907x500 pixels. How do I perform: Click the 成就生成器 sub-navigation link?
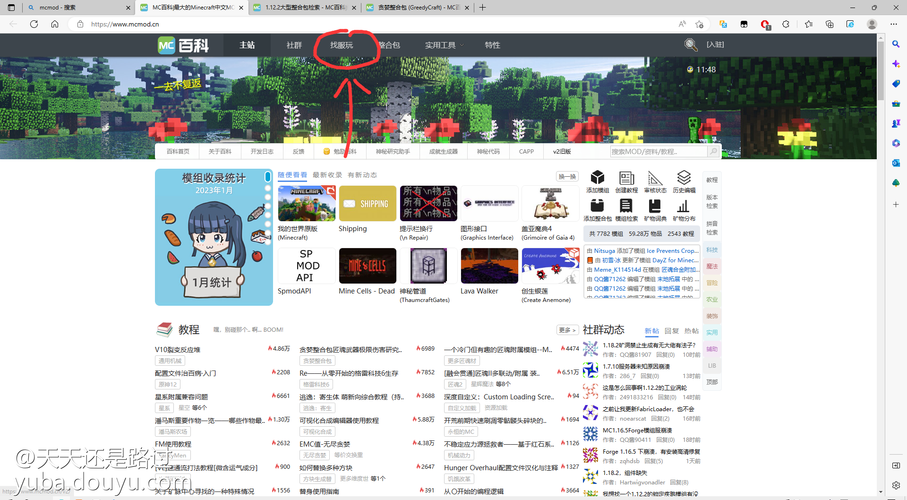point(443,151)
